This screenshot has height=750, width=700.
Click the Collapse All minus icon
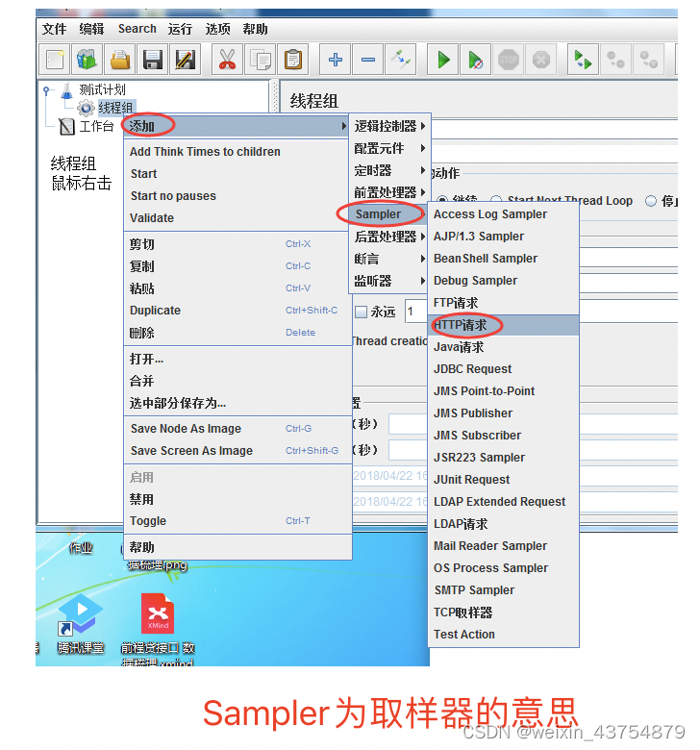coord(367,60)
